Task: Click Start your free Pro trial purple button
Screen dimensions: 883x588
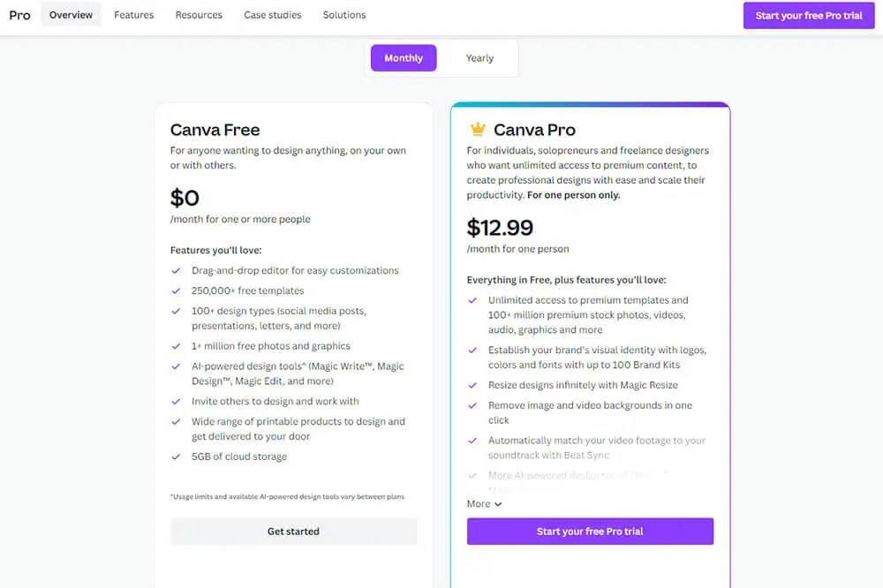Action: [590, 531]
